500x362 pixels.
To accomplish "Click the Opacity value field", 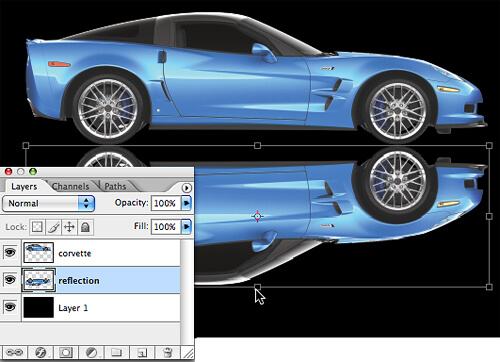I will [166, 203].
